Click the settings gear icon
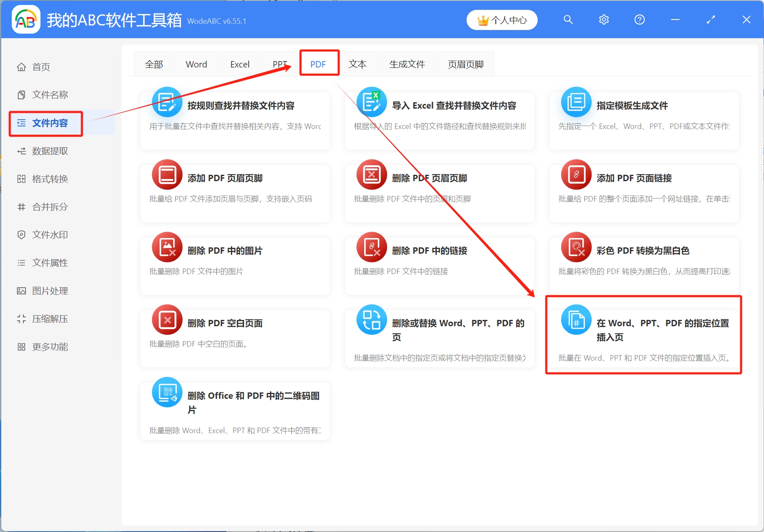The image size is (764, 532). tap(604, 20)
